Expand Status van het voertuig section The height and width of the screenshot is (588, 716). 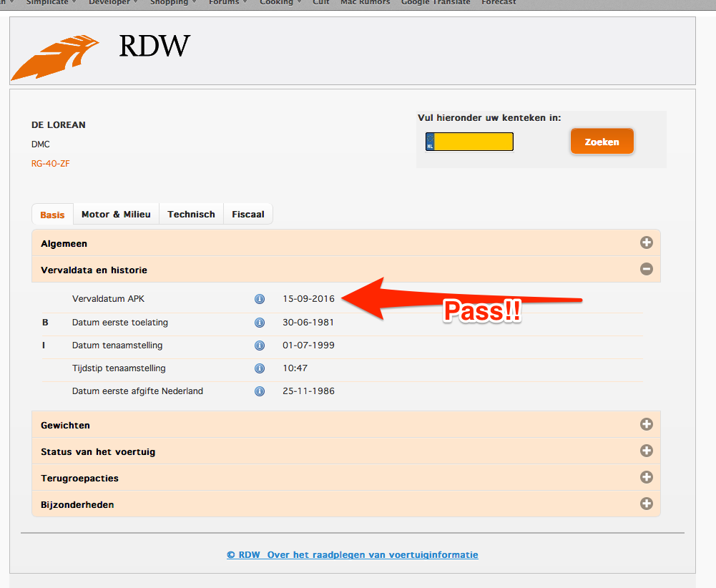point(646,451)
